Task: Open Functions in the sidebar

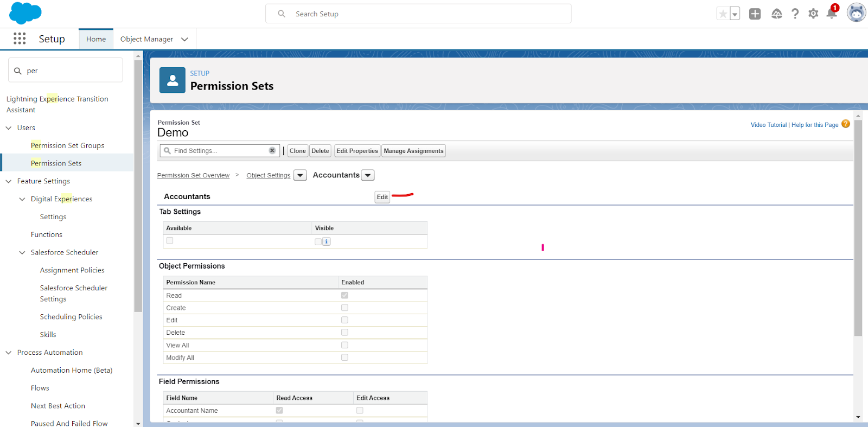Action: (47, 234)
